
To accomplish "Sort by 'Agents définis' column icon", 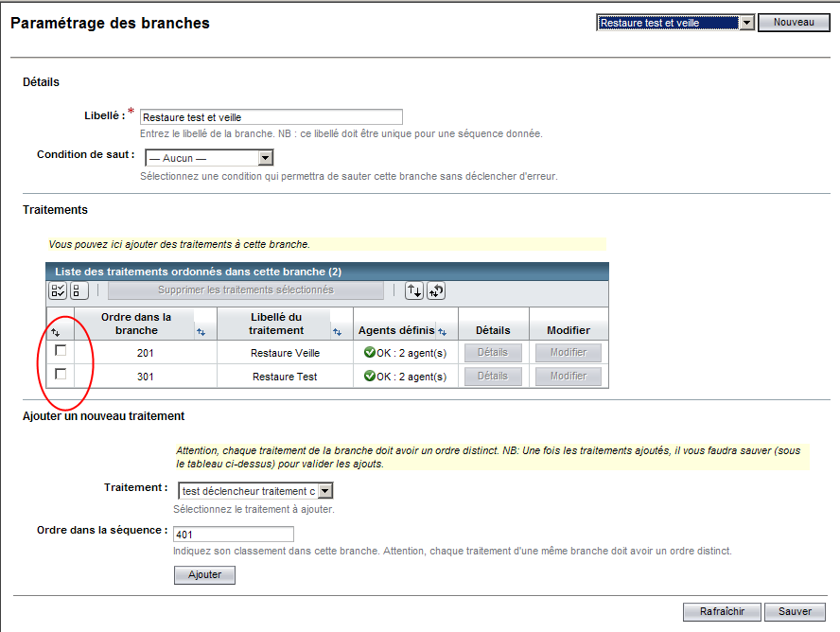I will click(442, 331).
